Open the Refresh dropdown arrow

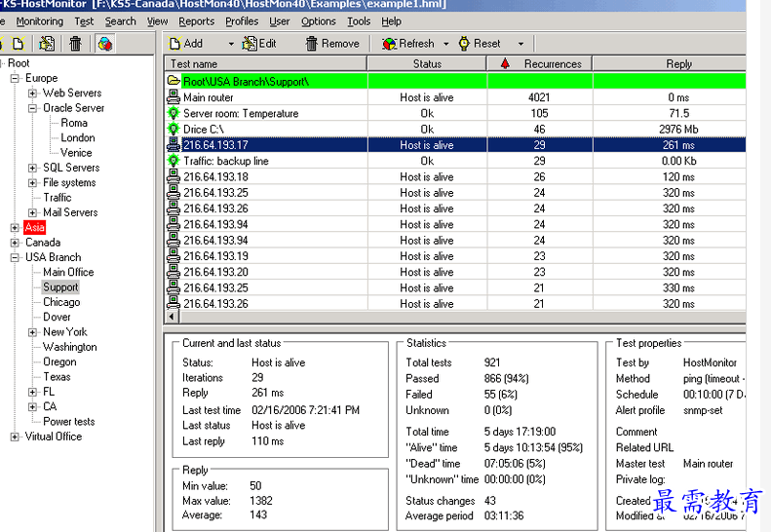(x=446, y=44)
